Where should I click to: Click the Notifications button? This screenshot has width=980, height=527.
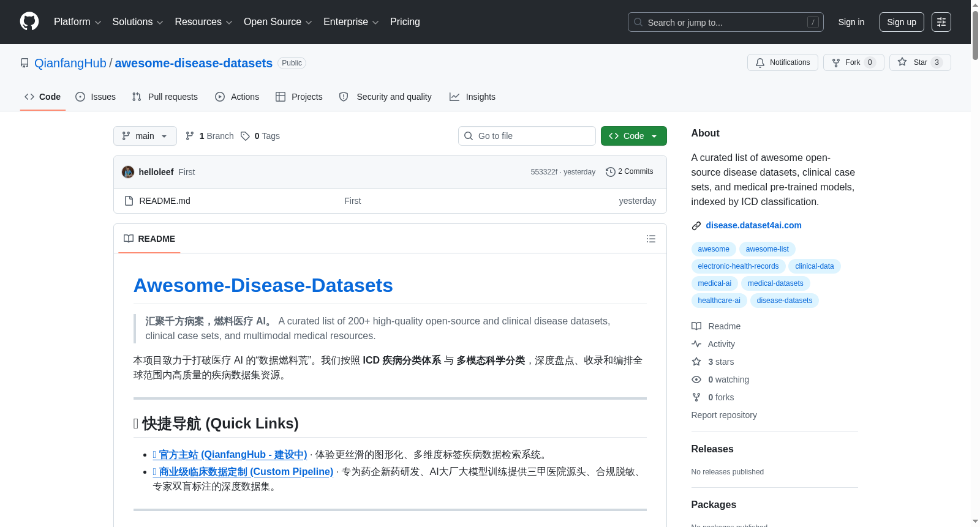tap(783, 62)
